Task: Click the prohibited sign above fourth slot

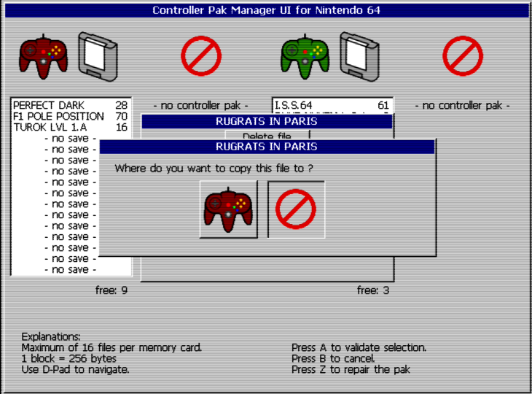Action: [x=463, y=56]
